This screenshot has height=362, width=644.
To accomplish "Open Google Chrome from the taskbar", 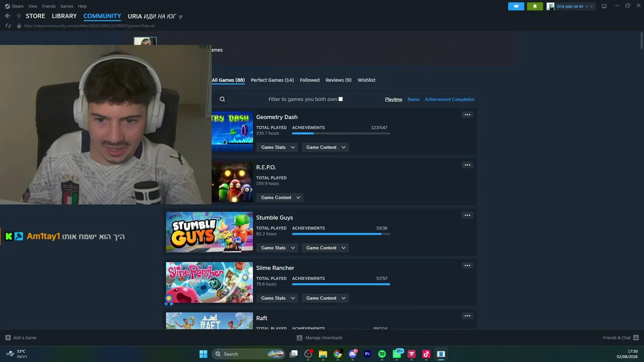I will tap(338, 354).
